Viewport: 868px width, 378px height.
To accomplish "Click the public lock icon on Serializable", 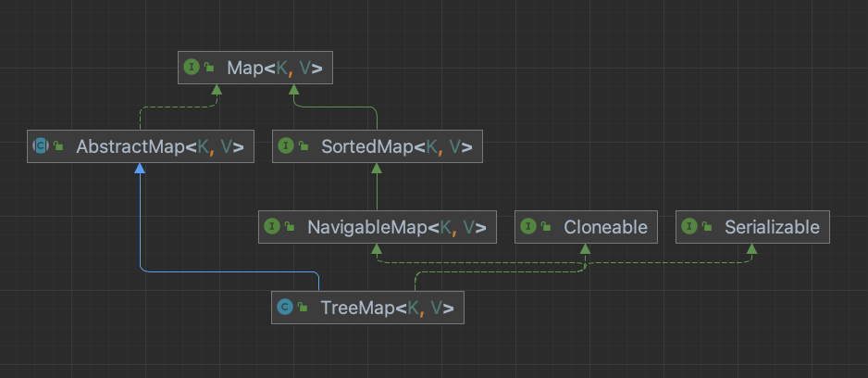I will (x=707, y=227).
